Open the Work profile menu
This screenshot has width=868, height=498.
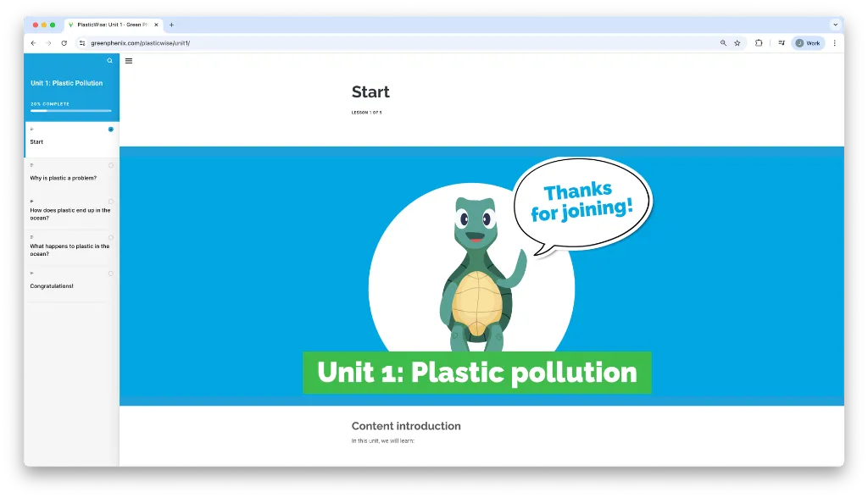coord(807,43)
